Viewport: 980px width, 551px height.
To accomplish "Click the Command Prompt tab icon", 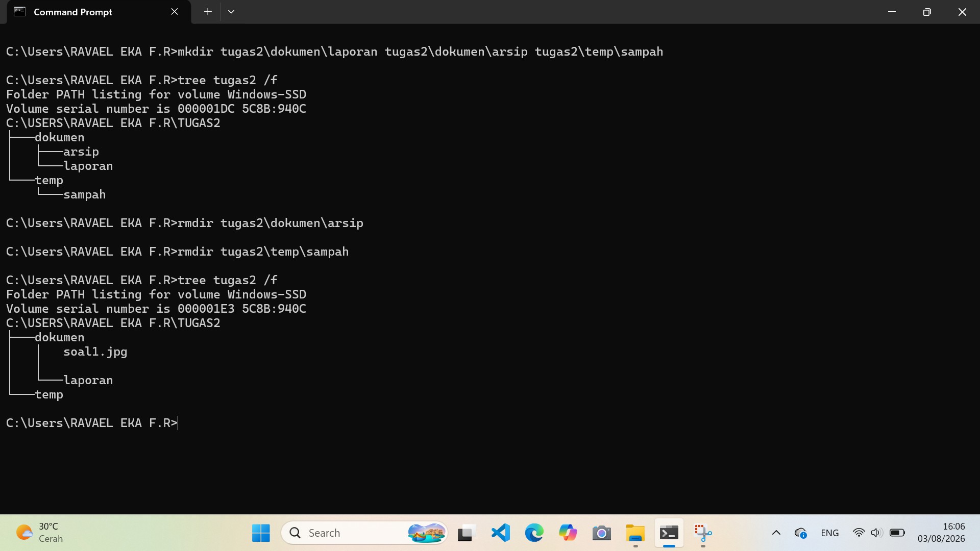I will pos(19,12).
